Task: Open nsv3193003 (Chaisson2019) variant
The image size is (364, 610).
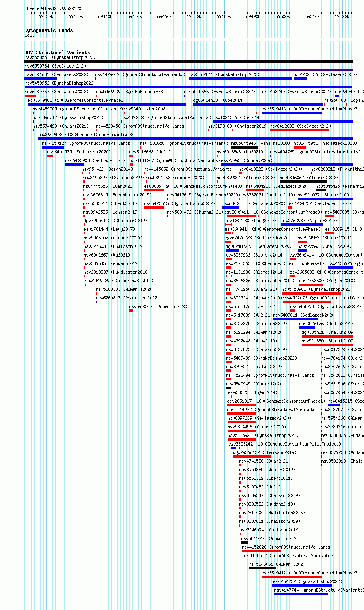Action: pyautogui.click(x=238, y=126)
